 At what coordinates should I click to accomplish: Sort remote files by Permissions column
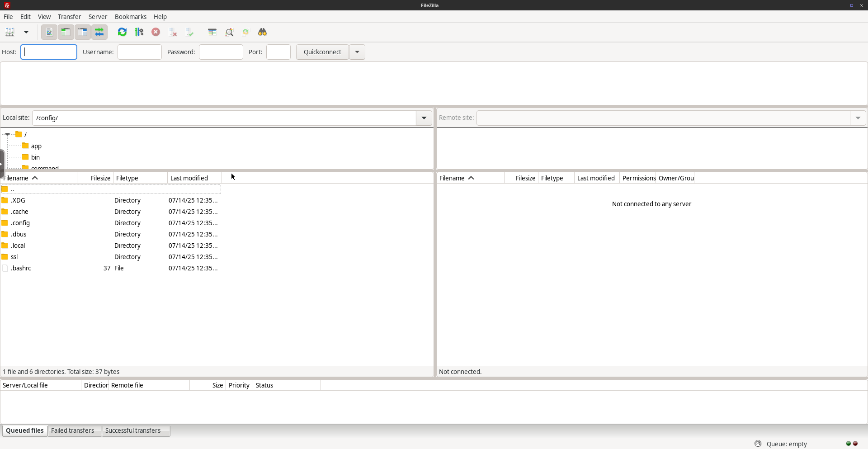click(638, 178)
